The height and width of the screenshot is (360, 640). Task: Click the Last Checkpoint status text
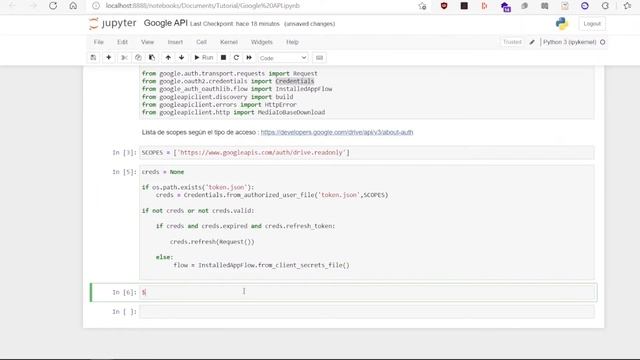point(235,24)
